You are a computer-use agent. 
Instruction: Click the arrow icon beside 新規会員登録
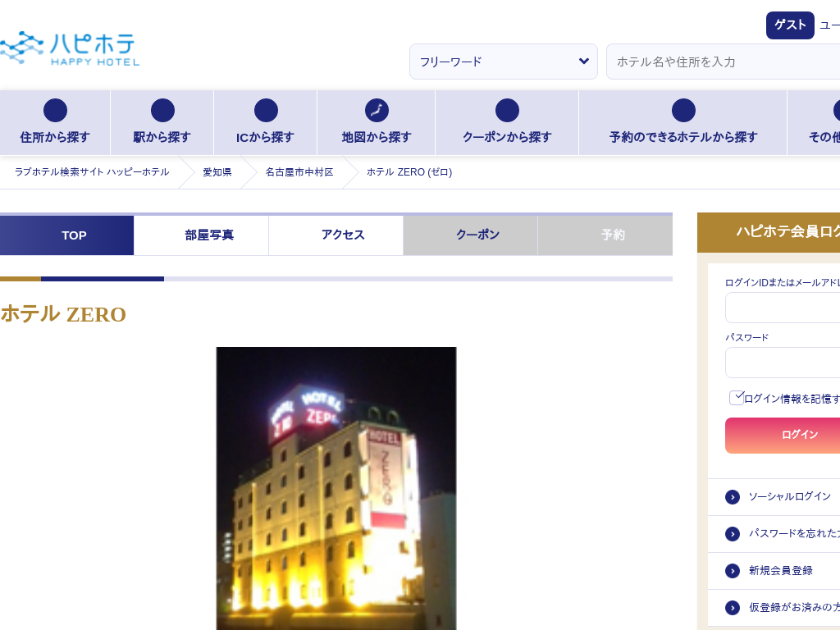coord(733,571)
